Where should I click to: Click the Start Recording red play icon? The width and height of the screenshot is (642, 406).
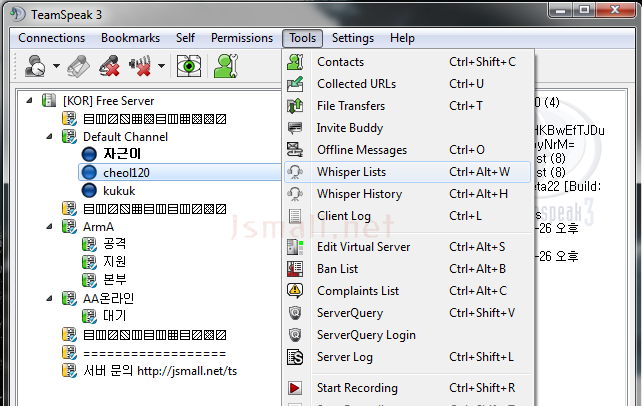tap(295, 388)
